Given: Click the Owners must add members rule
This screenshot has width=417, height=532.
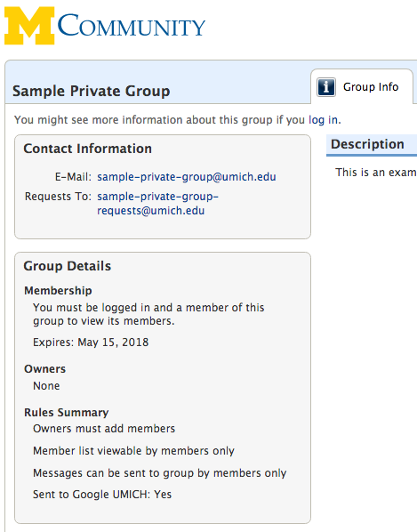Looking at the screenshot, I should pyautogui.click(x=104, y=429).
